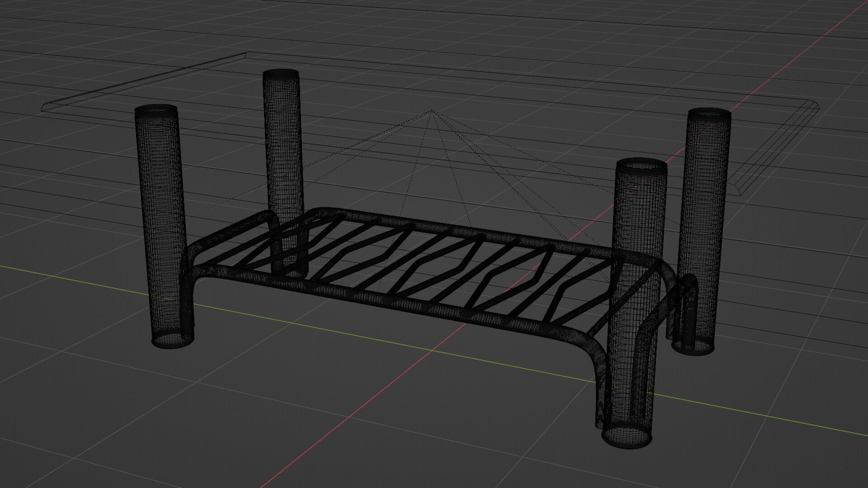The image size is (868, 488).
Task: Click the origin where red and green axes cross
Action: (433, 350)
